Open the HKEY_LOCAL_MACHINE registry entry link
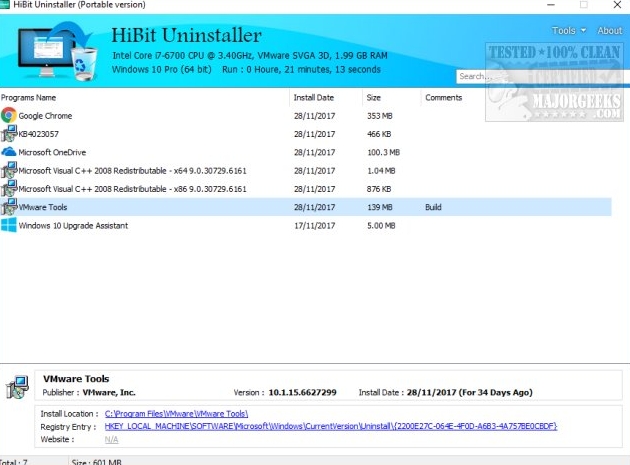Screen dimensions: 630x465 tap(330, 426)
